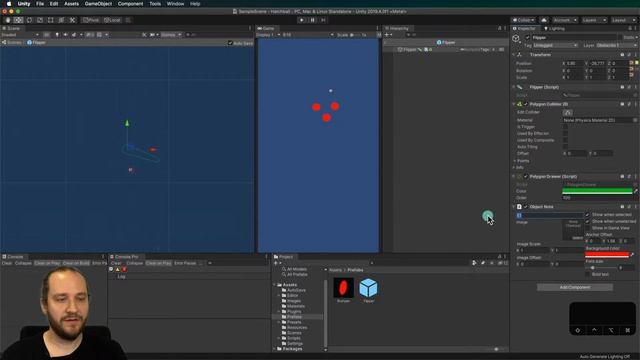
Task: Click the cloud services icon
Action: click(x=544, y=20)
